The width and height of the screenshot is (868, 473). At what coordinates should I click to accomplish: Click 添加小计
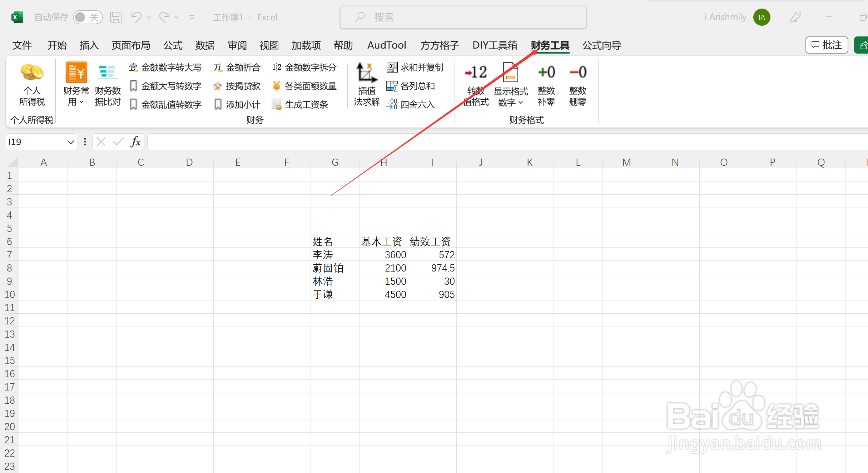pyautogui.click(x=237, y=105)
